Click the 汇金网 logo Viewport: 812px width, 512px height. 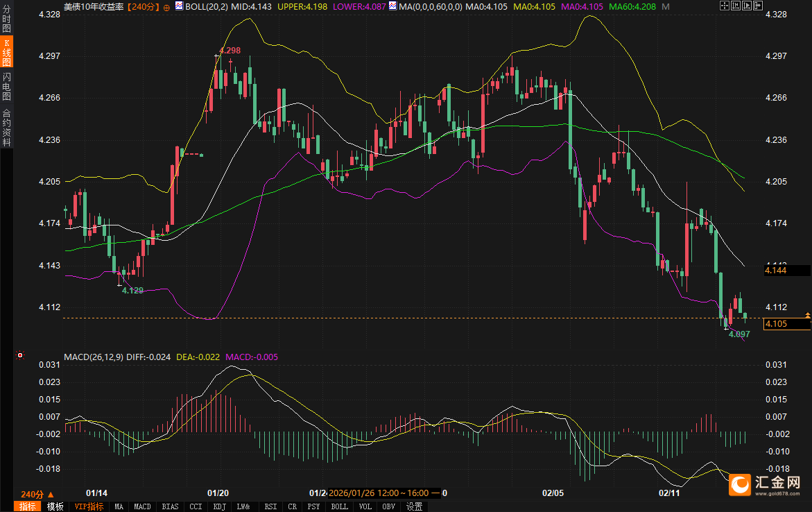(x=766, y=484)
